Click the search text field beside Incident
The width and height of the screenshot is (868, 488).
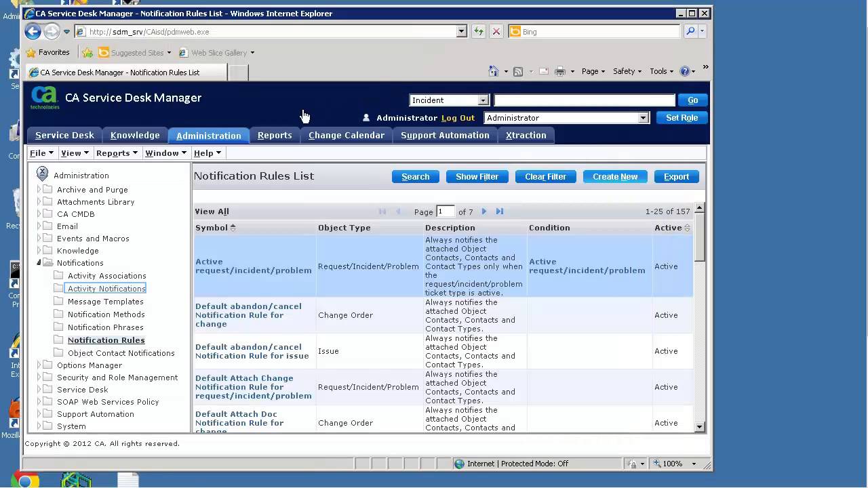(x=585, y=100)
